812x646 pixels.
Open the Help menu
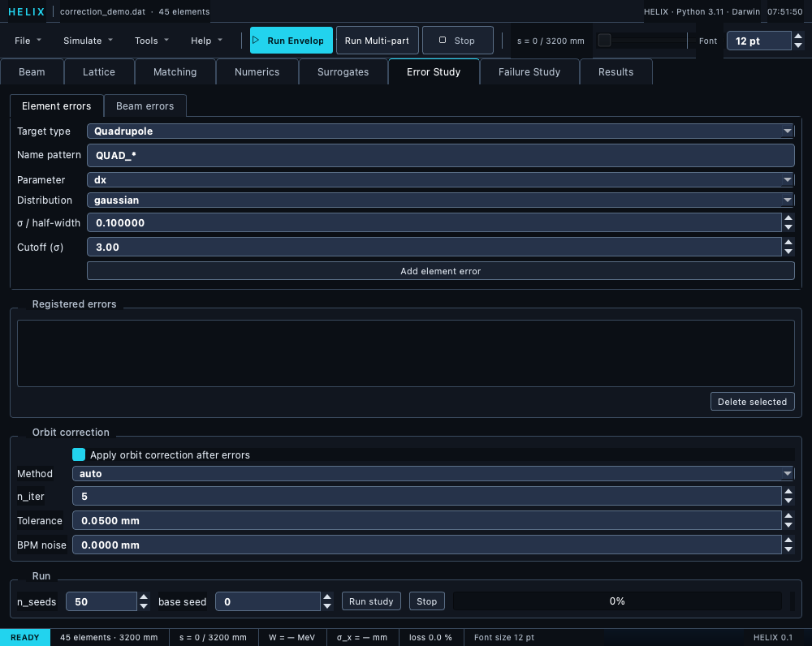(206, 41)
